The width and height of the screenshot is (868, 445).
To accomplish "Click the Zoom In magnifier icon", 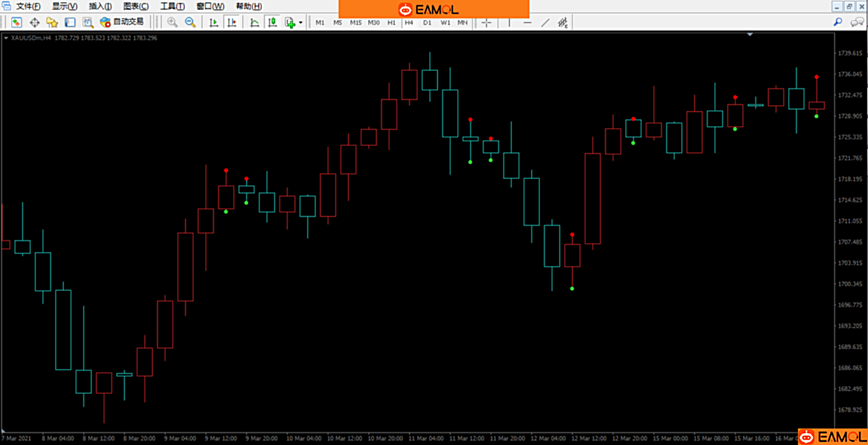I will 172,22.
